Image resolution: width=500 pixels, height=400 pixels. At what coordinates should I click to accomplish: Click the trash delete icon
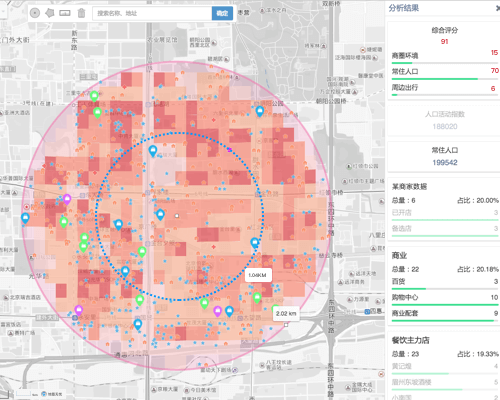[81, 13]
